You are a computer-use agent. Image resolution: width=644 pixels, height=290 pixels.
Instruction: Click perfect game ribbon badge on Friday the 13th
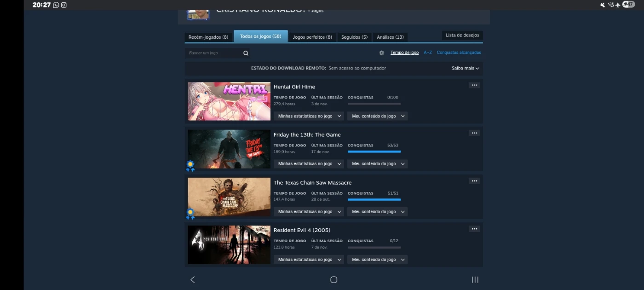point(190,166)
